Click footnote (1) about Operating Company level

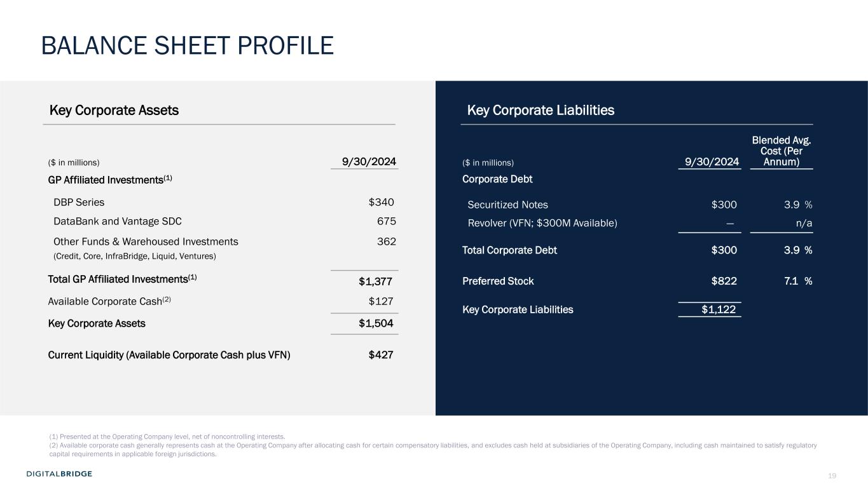(167, 437)
